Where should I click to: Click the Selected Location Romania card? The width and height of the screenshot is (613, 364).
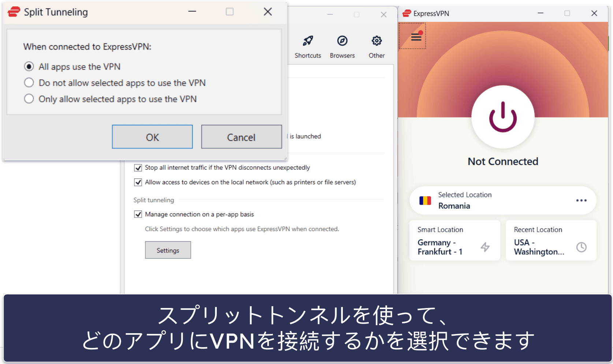pos(503,200)
